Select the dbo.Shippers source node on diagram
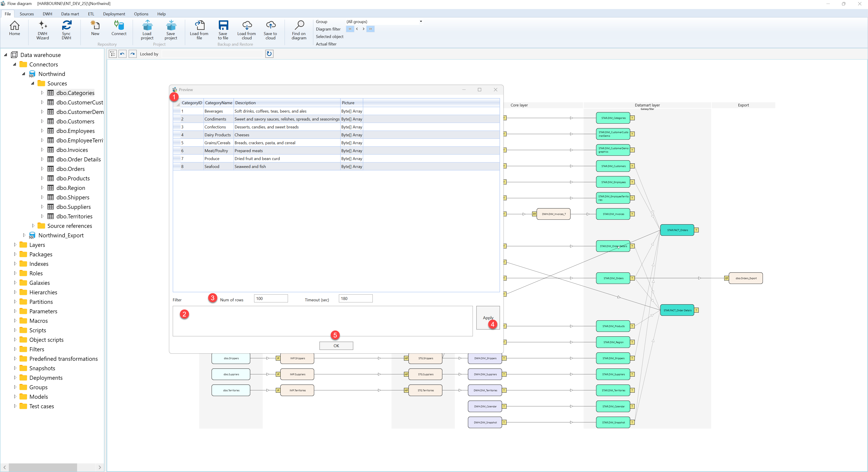Image resolution: width=868 pixels, height=472 pixels. (231, 358)
